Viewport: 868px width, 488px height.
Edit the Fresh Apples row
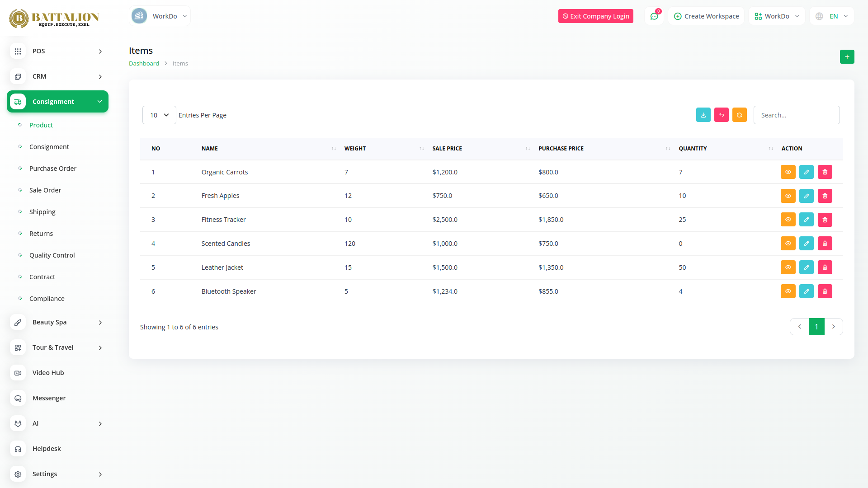(x=806, y=196)
